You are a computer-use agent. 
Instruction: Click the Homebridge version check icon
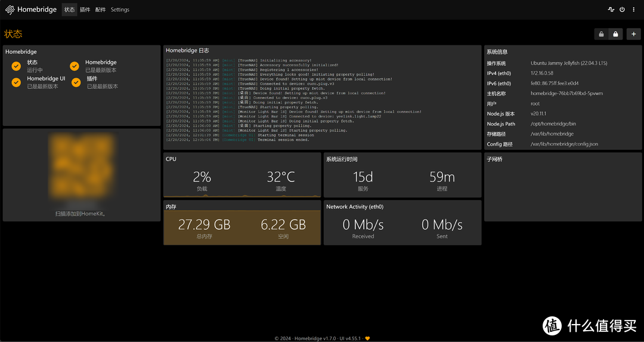pyautogui.click(x=75, y=66)
